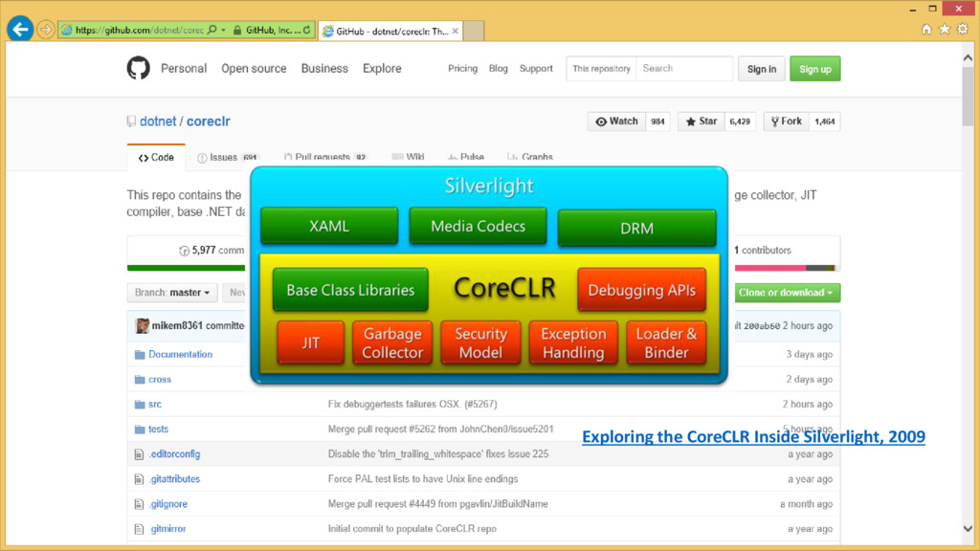The image size is (980, 551).
Task: Open the Open source menu item
Action: click(x=254, y=69)
